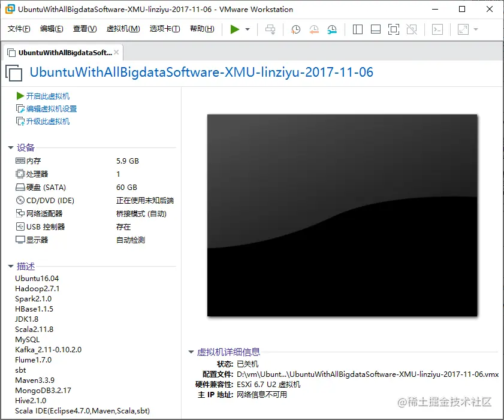
Task: Click the display monitor icon
Action: tap(20, 240)
